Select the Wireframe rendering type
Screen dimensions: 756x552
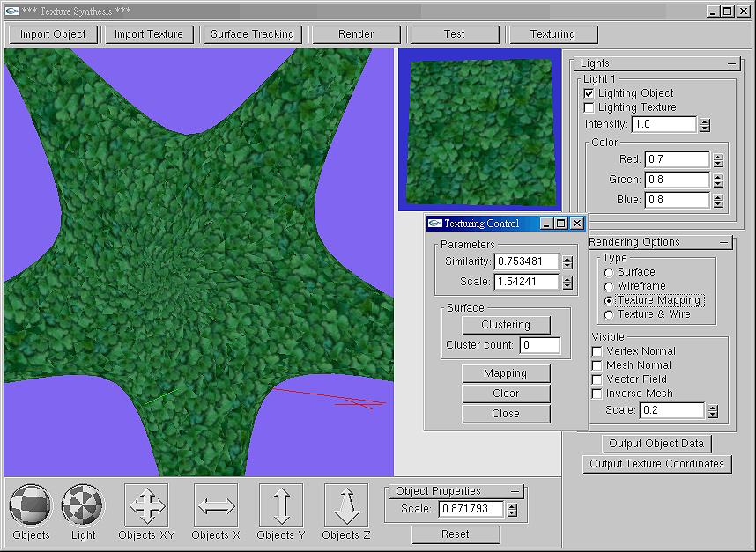(x=609, y=286)
